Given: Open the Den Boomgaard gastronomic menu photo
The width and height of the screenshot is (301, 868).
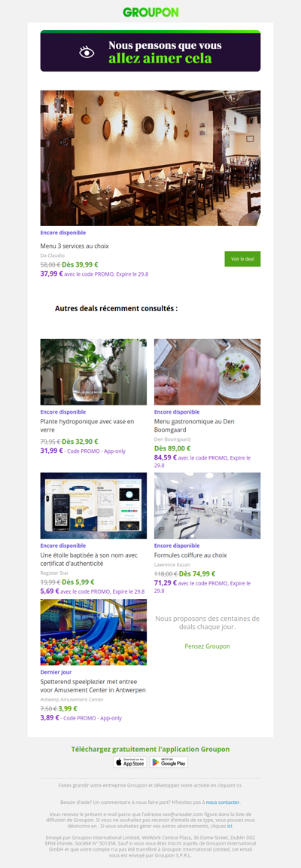Looking at the screenshot, I should point(208,372).
